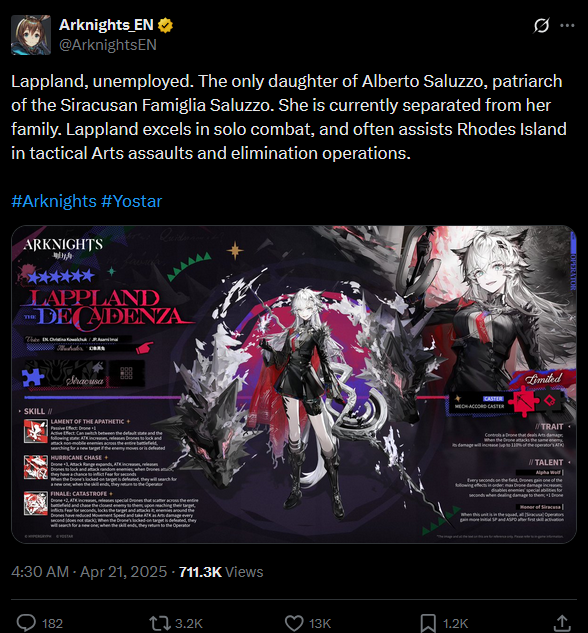Image resolution: width=588 pixels, height=633 pixels.
Task: Open the #Yostar hashtag
Action: [132, 201]
